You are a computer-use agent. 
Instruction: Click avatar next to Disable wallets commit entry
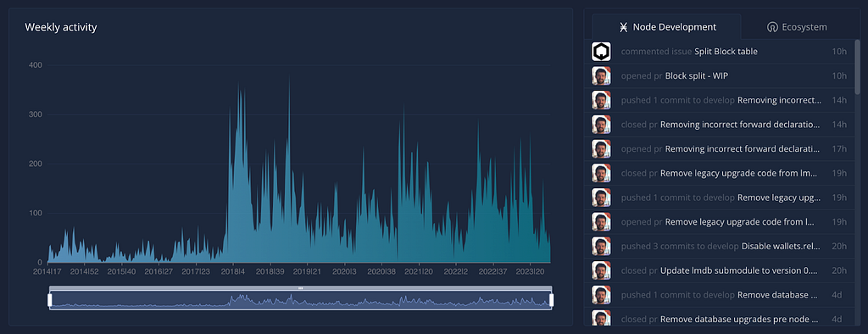601,247
